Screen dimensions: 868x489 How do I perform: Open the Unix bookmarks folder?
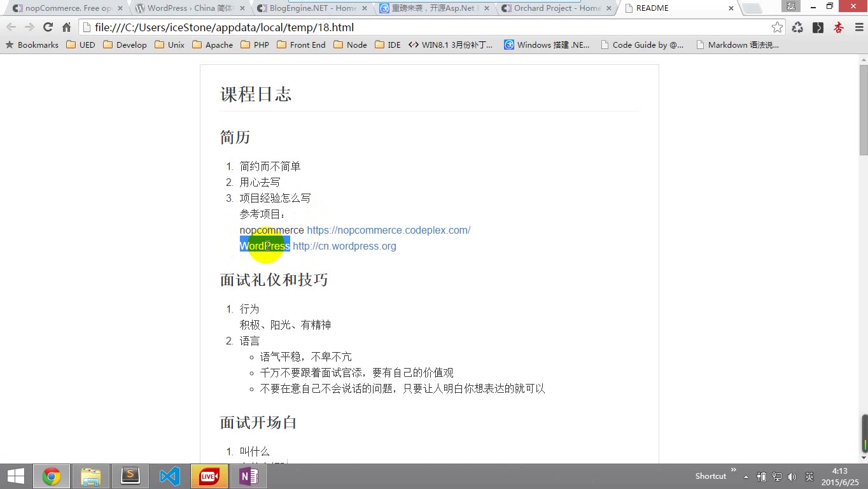point(169,45)
